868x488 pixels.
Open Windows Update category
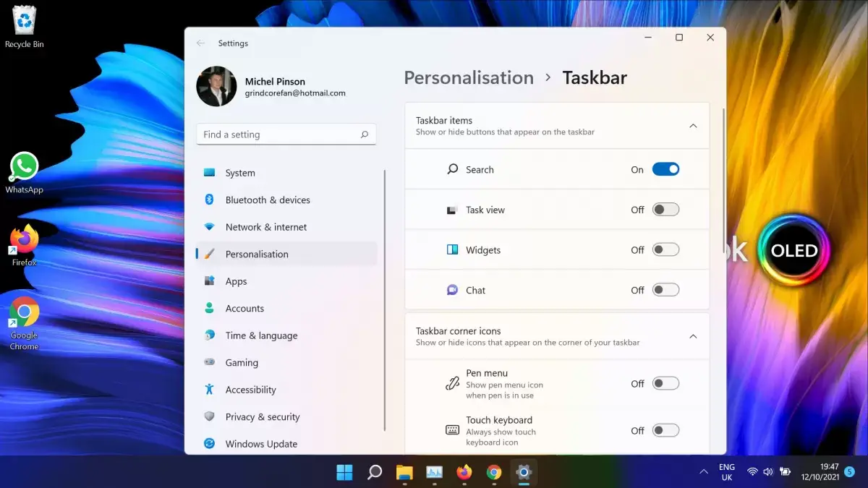pos(286,444)
